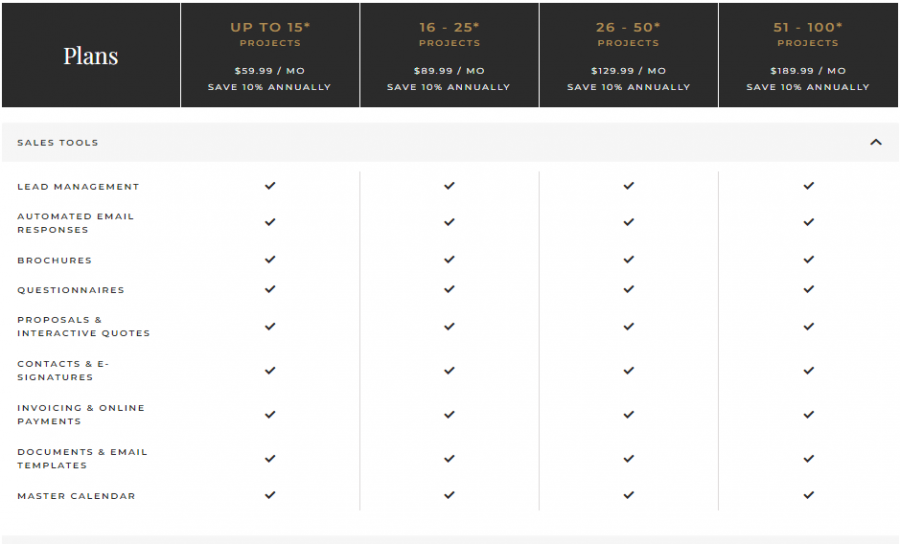
Task: Click Master Calendar checkmark in 51 - 100 column
Action: tap(808, 495)
